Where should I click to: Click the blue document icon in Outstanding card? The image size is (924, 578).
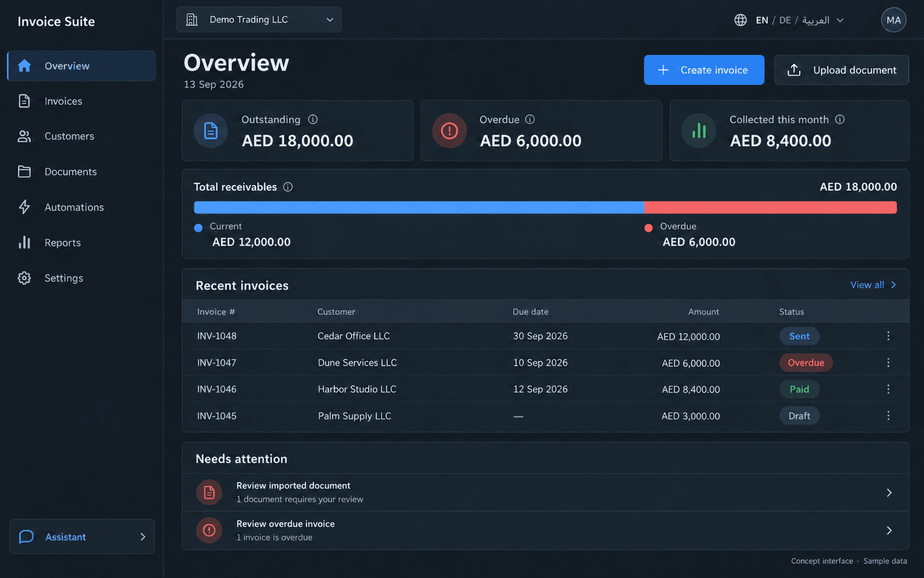click(x=210, y=131)
